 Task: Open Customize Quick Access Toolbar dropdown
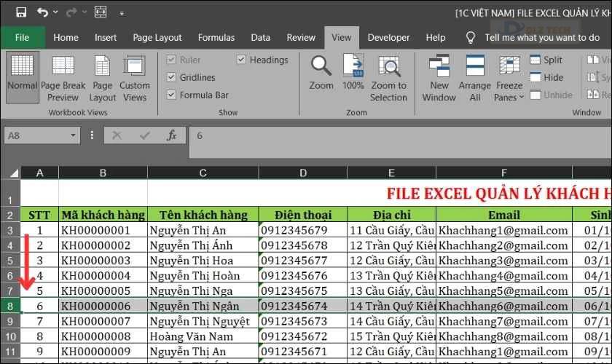tap(122, 13)
